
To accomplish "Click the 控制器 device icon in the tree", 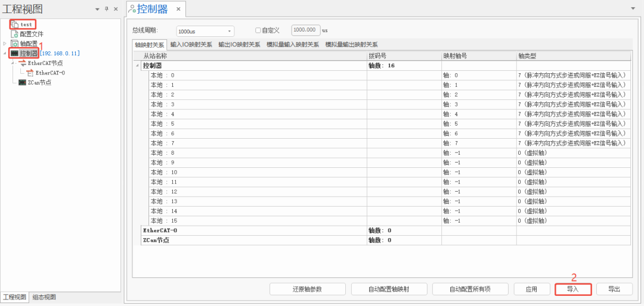I will [x=14, y=54].
